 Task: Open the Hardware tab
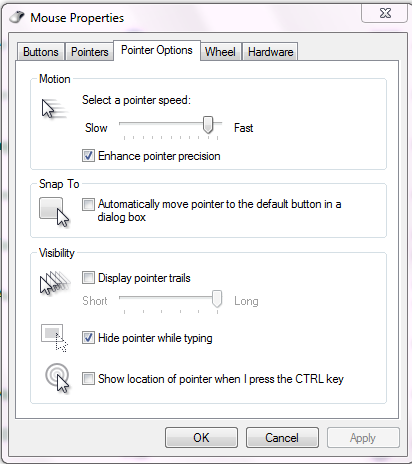click(x=270, y=52)
